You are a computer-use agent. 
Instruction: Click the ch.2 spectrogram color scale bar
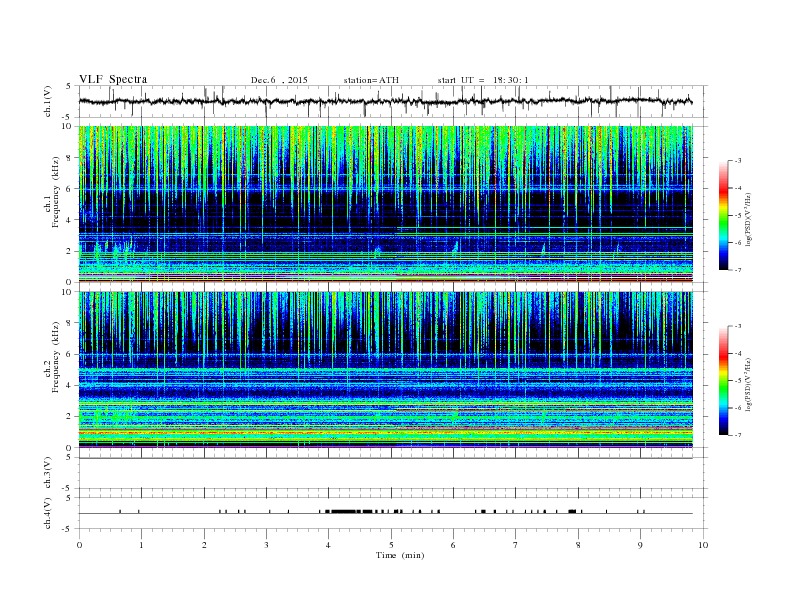(x=724, y=381)
